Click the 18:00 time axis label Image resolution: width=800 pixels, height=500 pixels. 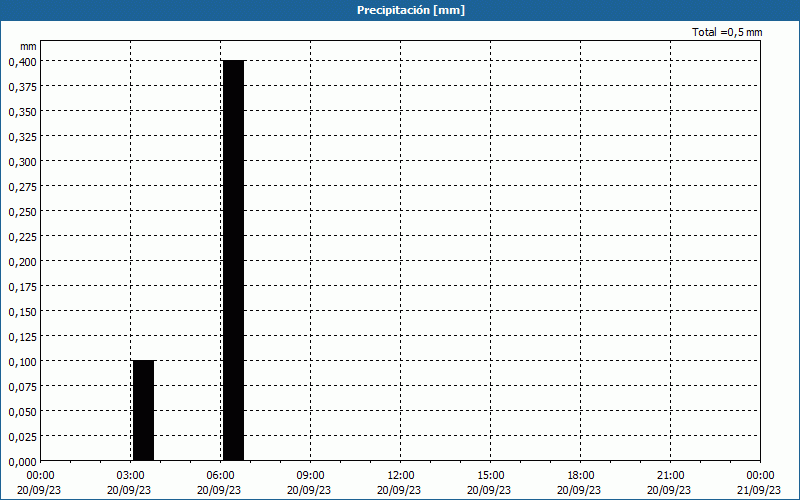[580, 475]
